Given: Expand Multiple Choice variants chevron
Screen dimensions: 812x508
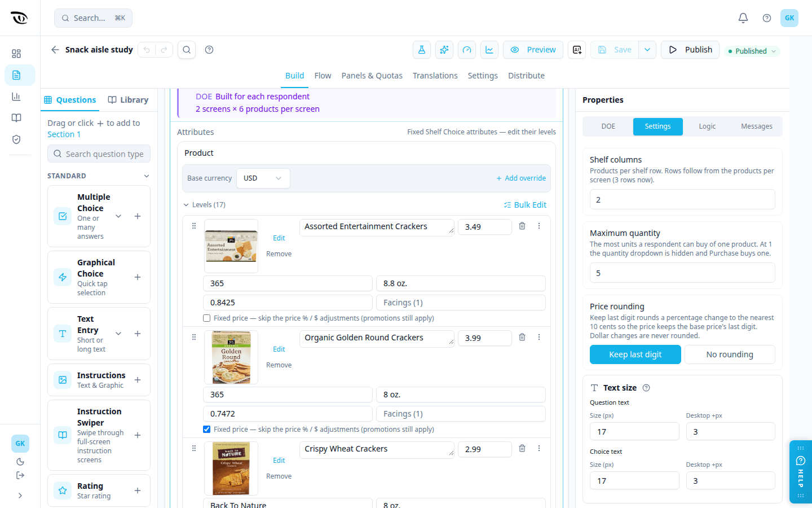Looking at the screenshot, I should pos(118,216).
